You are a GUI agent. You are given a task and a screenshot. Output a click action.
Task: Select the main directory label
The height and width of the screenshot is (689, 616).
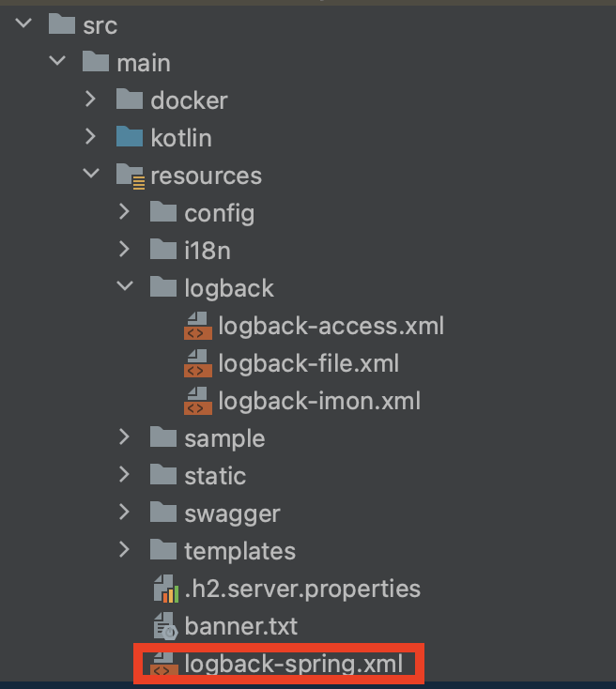(144, 63)
